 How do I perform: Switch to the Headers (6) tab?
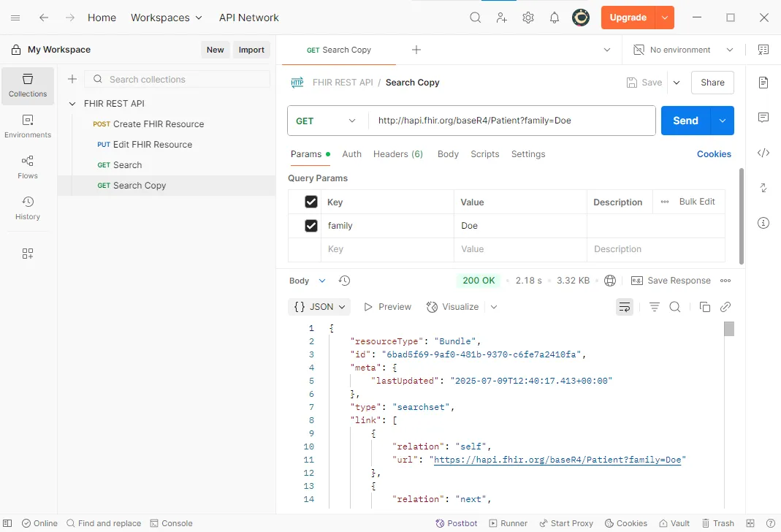tap(398, 154)
